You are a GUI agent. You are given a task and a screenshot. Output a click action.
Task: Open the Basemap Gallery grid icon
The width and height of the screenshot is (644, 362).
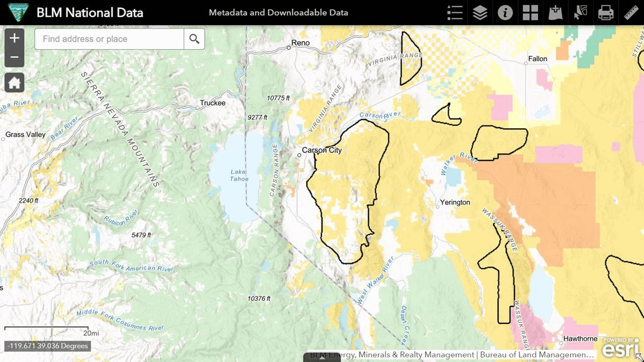[530, 13]
